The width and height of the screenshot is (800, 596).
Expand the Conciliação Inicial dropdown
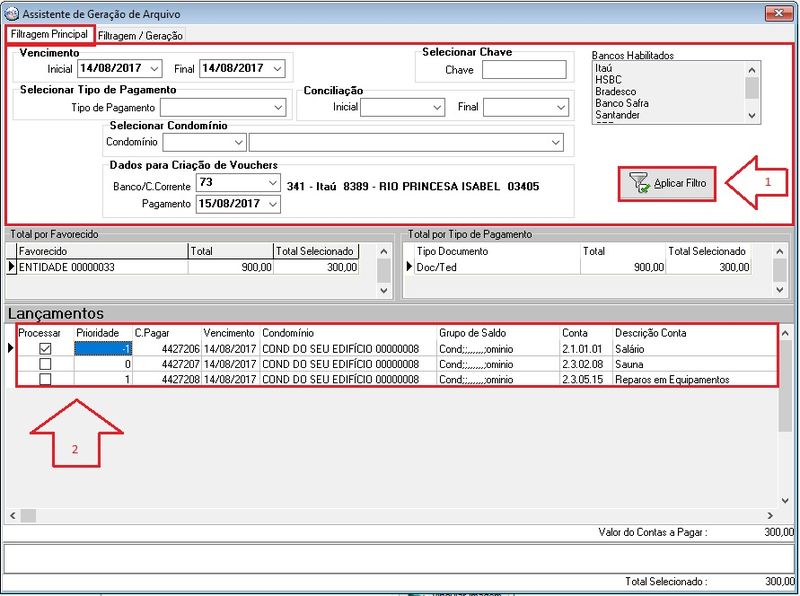pos(437,107)
